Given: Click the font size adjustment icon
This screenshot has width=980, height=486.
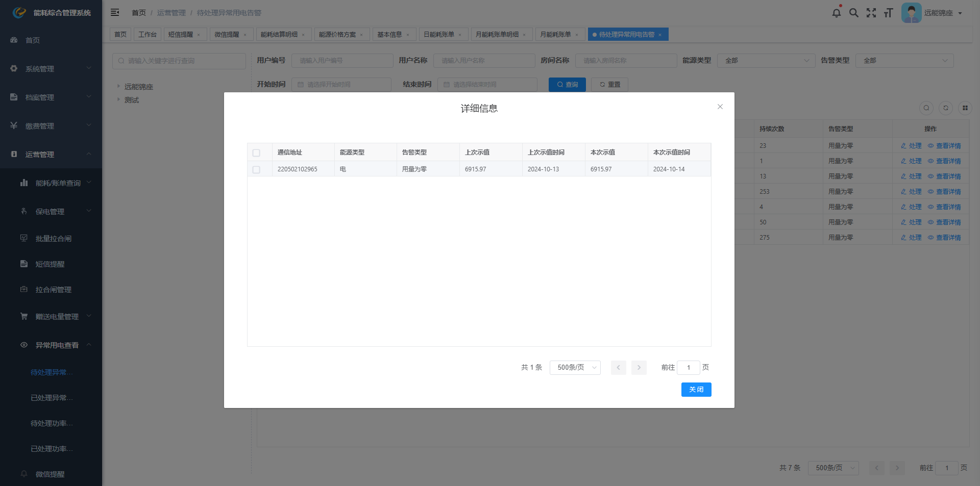Looking at the screenshot, I should [x=888, y=13].
